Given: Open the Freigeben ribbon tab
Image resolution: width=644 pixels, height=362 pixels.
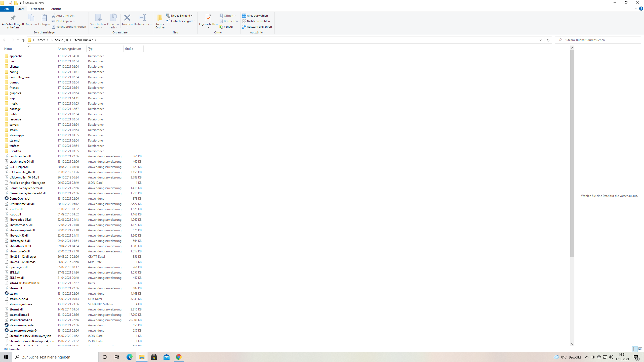Looking at the screenshot, I should pyautogui.click(x=37, y=9).
